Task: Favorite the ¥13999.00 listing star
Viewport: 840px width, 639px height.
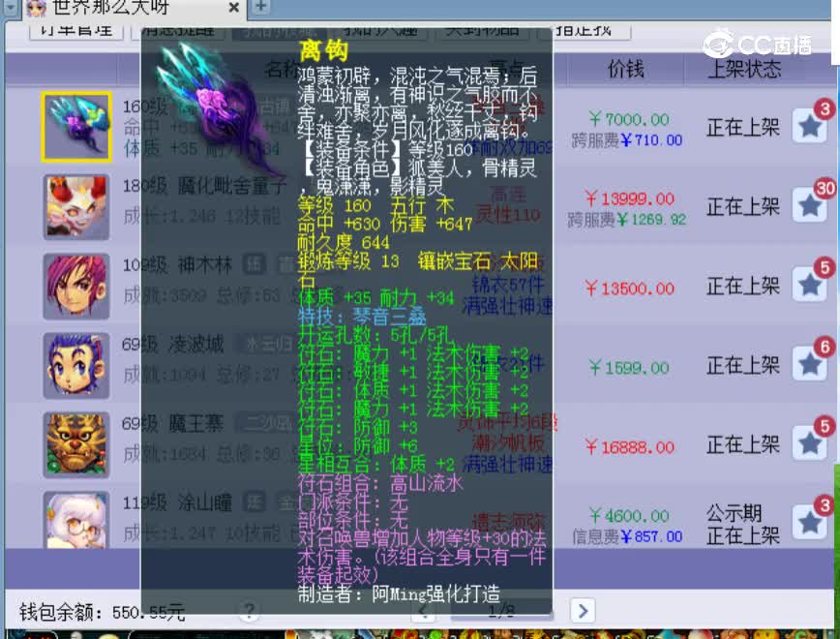Action: point(810,205)
